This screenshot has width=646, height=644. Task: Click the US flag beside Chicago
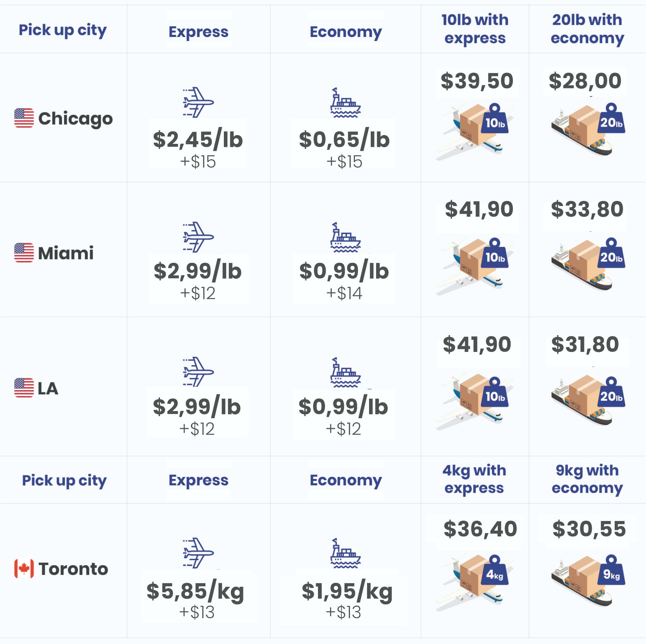24,118
